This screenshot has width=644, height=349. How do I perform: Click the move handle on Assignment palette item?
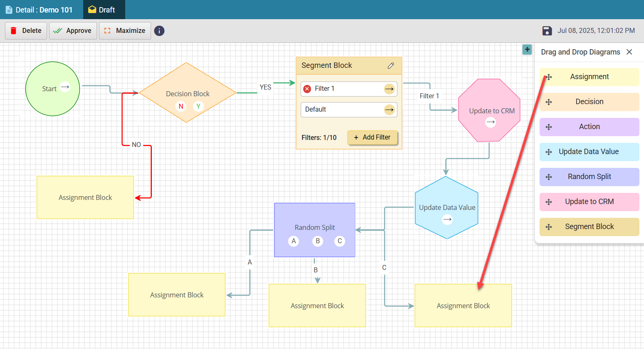tap(549, 77)
